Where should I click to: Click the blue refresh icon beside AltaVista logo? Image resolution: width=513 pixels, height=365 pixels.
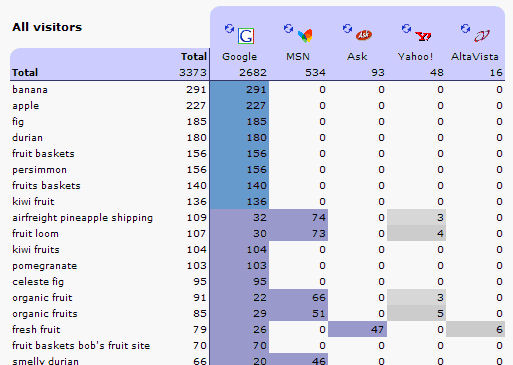coord(465,29)
